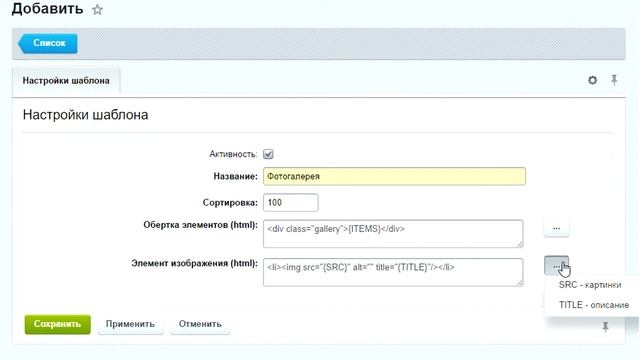
Task: Focus the Название field containing Фотогалерея
Action: coord(394,176)
